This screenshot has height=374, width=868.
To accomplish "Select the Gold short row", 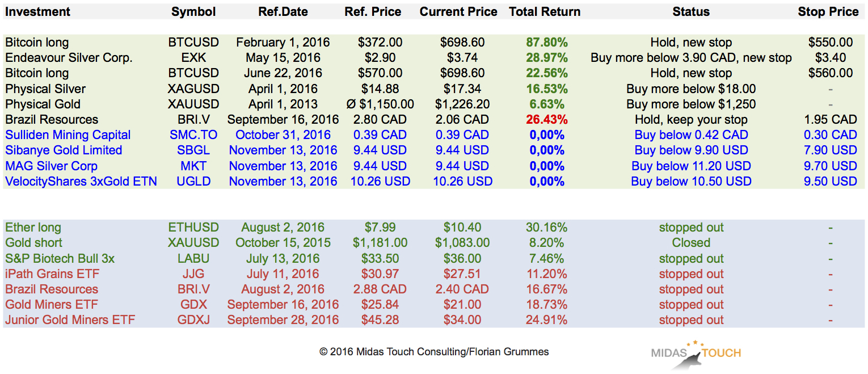I will click(x=33, y=243).
